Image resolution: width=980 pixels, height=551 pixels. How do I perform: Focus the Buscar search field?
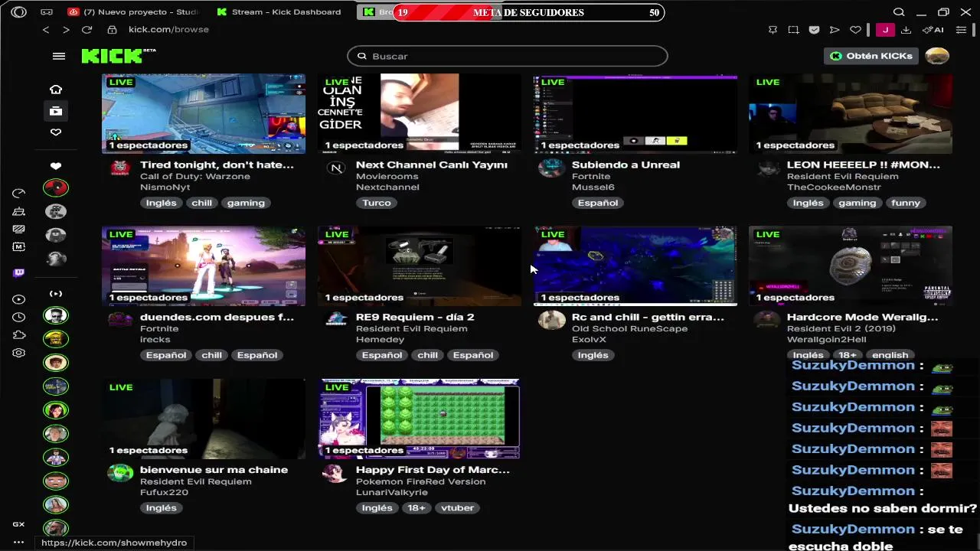point(508,56)
